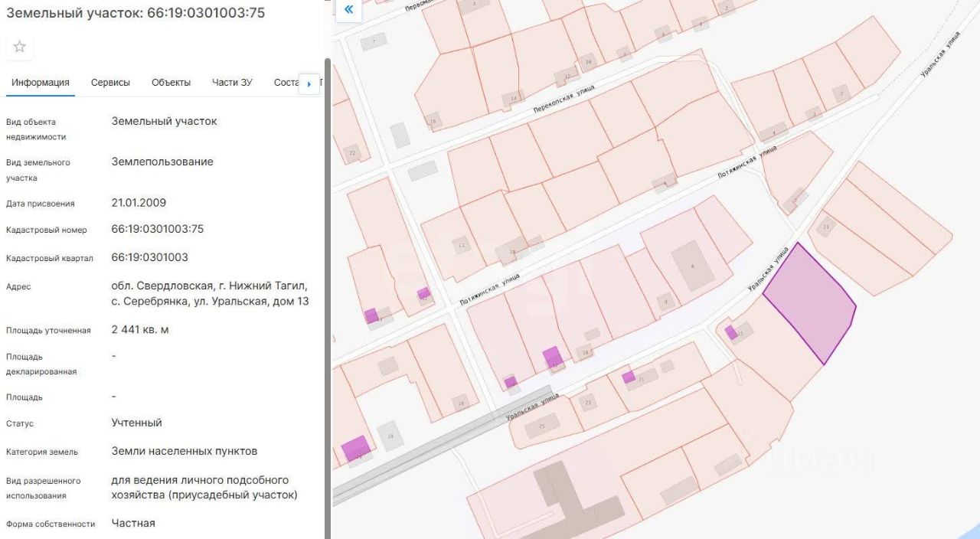Select the value Земли населенных пунктов

click(185, 451)
